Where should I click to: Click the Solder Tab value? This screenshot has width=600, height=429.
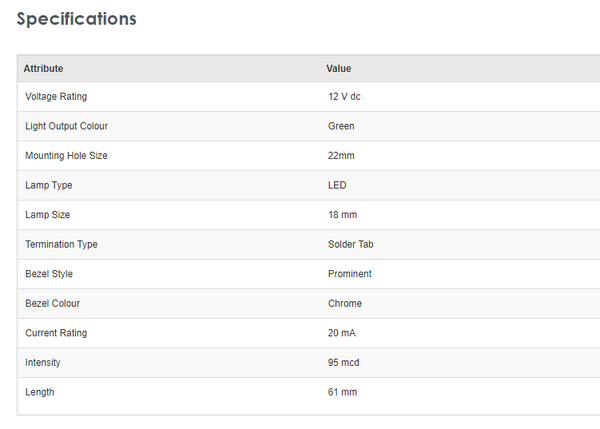click(351, 244)
